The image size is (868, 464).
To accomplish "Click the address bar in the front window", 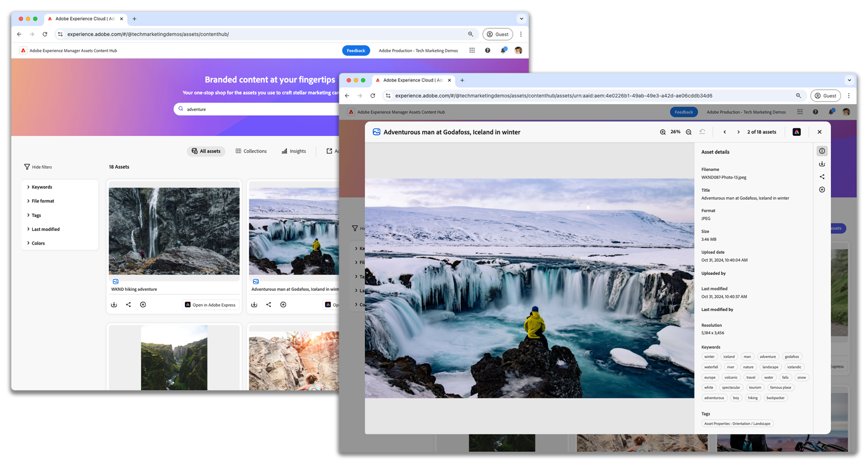I will click(x=595, y=96).
